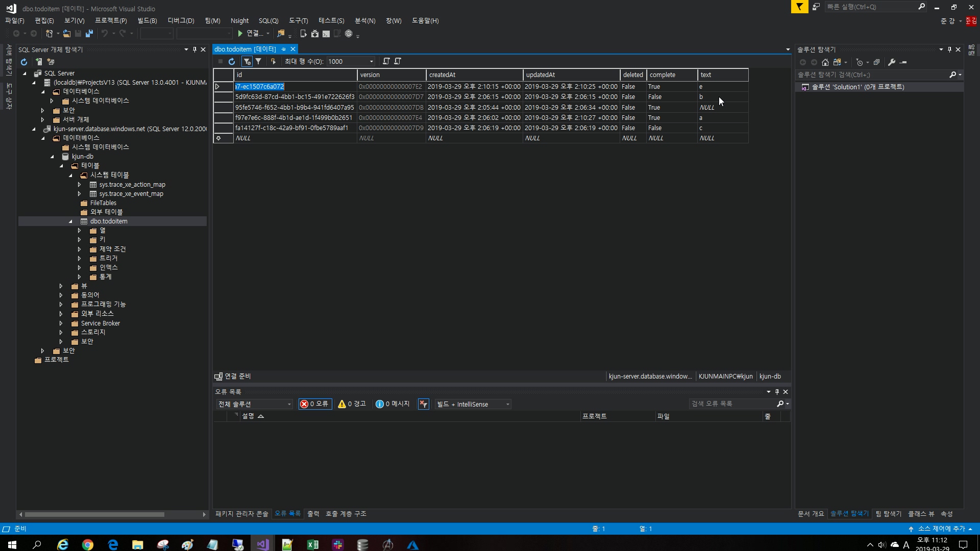This screenshot has height=551, width=980.
Task: Open the max row count 1000 dropdown
Action: [x=371, y=61]
